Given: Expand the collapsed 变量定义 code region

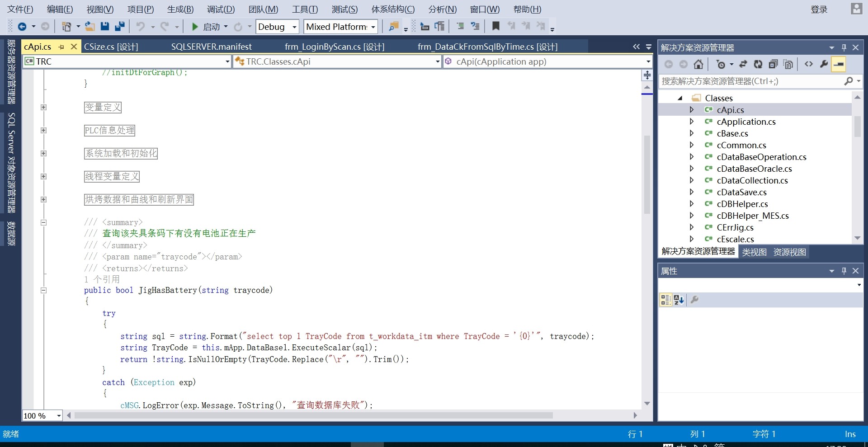Looking at the screenshot, I should tap(43, 107).
